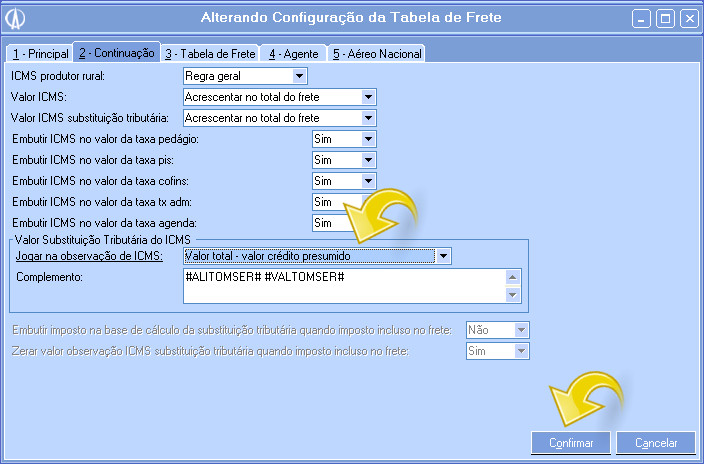Select the 4 - Agente tab
This screenshot has height=464, width=704.
pos(294,54)
